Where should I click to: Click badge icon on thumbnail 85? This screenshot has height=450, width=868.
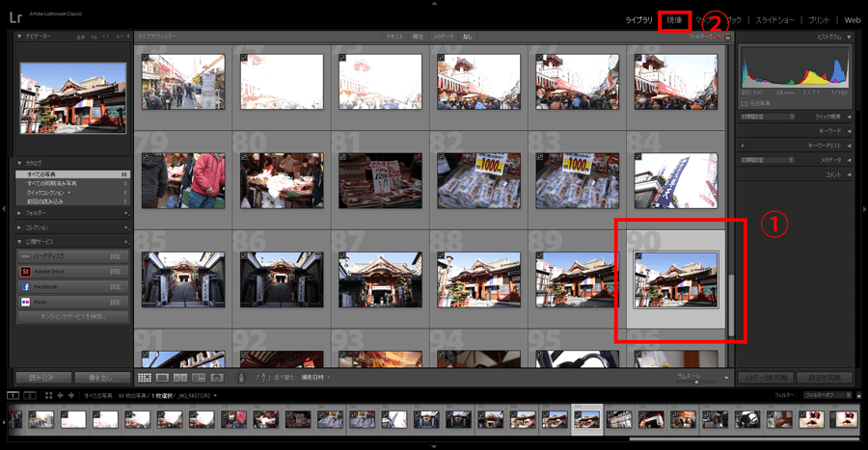click(146, 256)
